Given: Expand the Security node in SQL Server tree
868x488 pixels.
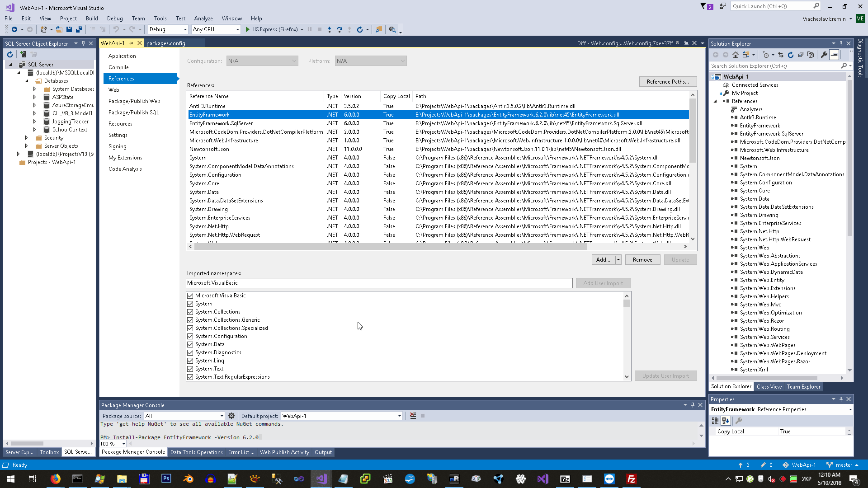Looking at the screenshot, I should point(26,138).
